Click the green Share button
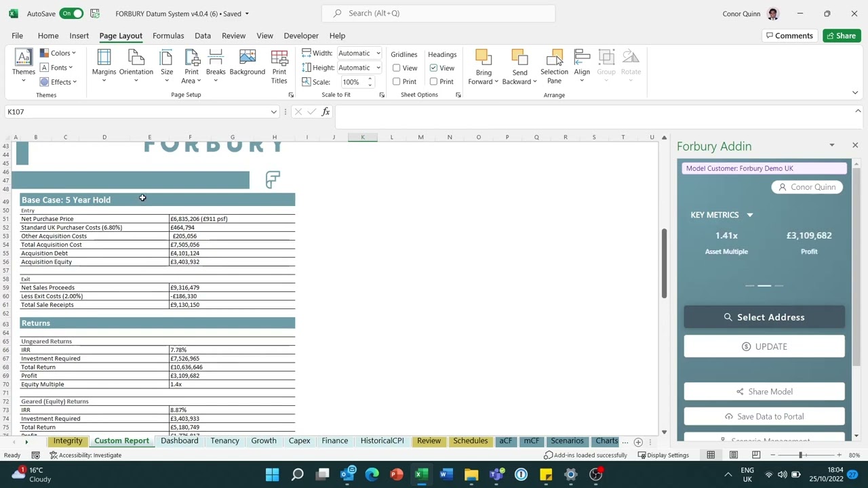This screenshot has height=488, width=868. click(x=842, y=35)
